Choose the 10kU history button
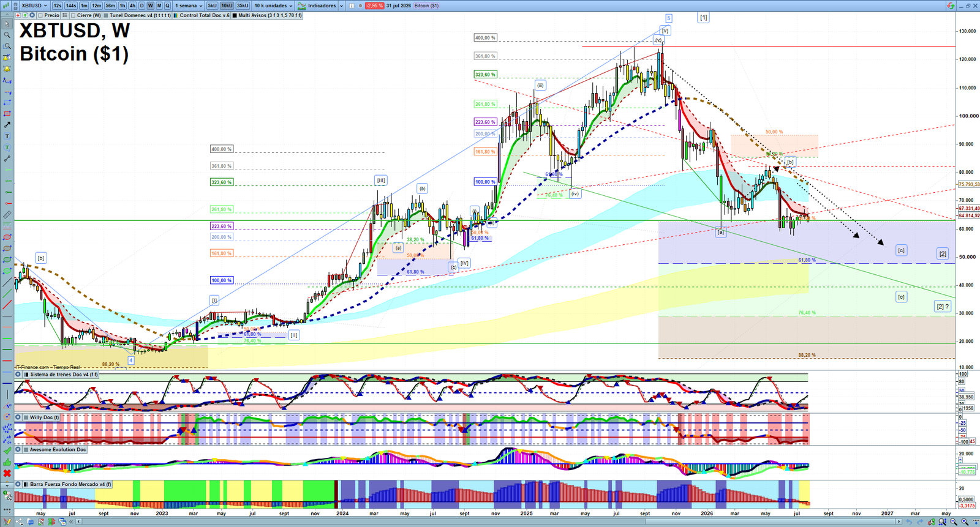 coord(227,6)
